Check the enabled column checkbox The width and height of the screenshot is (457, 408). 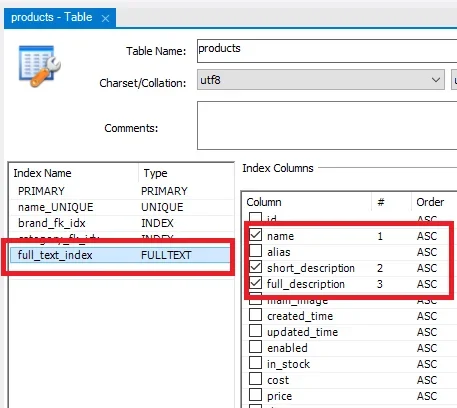256,347
